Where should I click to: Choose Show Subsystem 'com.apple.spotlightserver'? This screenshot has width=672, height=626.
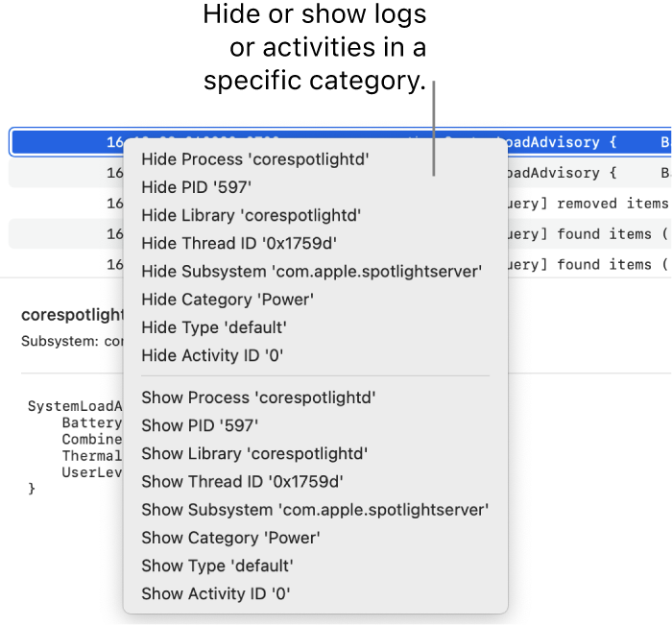(x=315, y=510)
